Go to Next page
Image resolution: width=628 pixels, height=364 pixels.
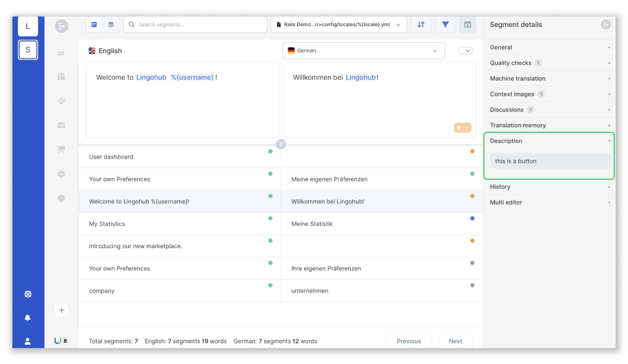(x=456, y=341)
